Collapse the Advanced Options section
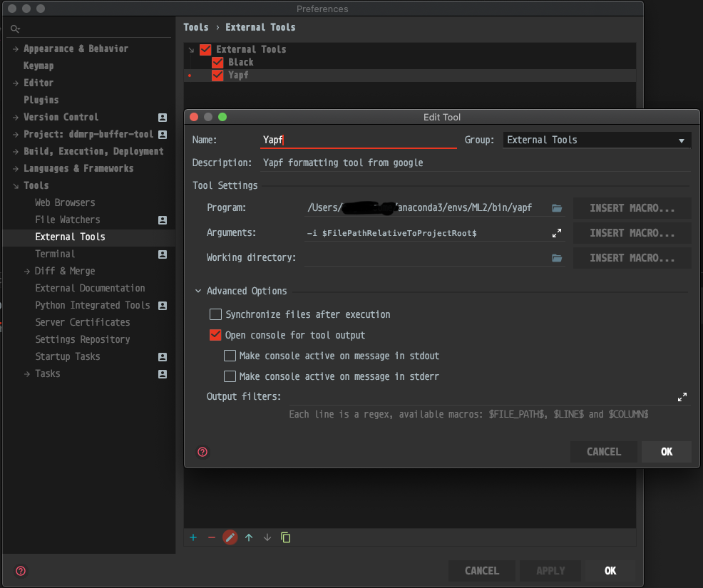The image size is (703, 588). (198, 291)
